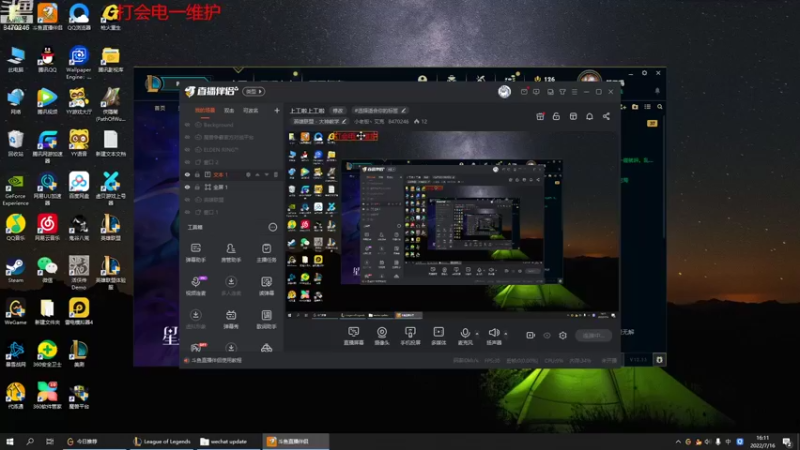Select the 全屏 1 source row
This screenshot has width=800, height=450.
click(233, 187)
